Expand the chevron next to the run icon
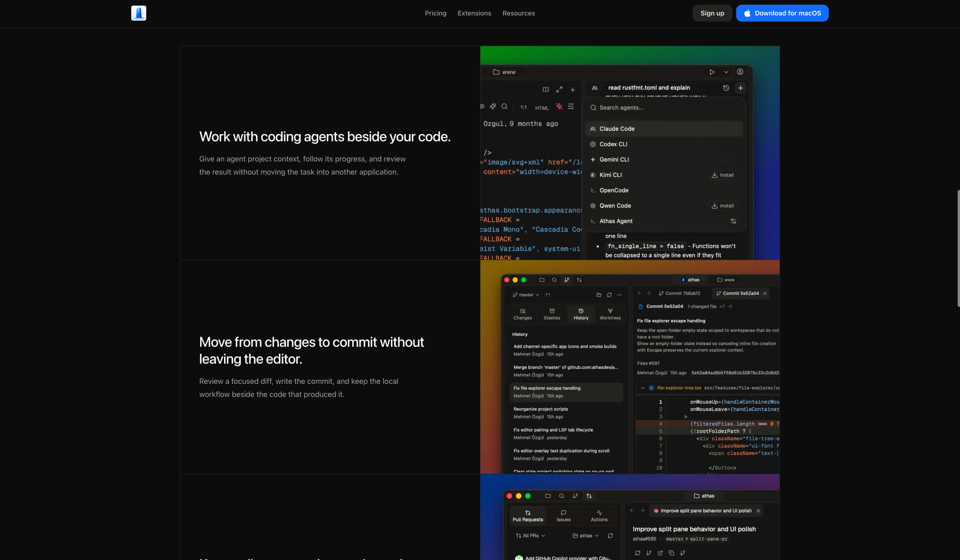The height and width of the screenshot is (560, 960). [726, 72]
